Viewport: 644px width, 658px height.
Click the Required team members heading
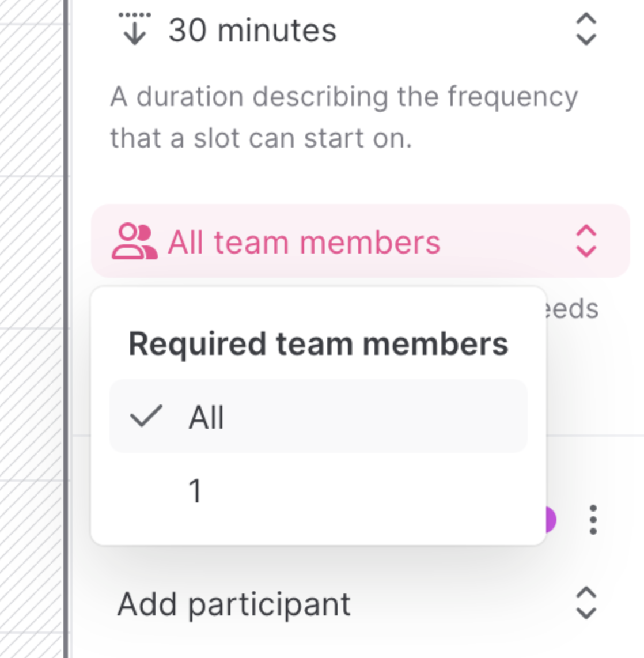318,344
